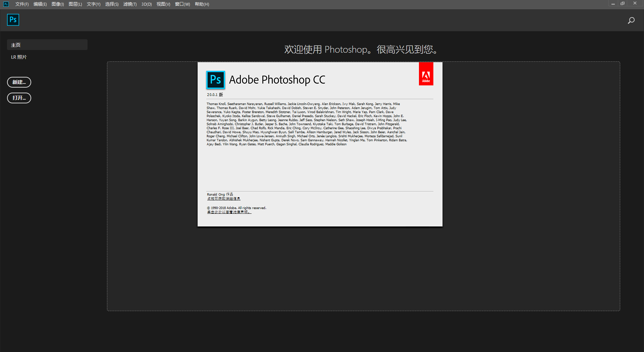The height and width of the screenshot is (352, 644).
Task: Follow the 点按可获取详细信息 link
Action: [224, 199]
